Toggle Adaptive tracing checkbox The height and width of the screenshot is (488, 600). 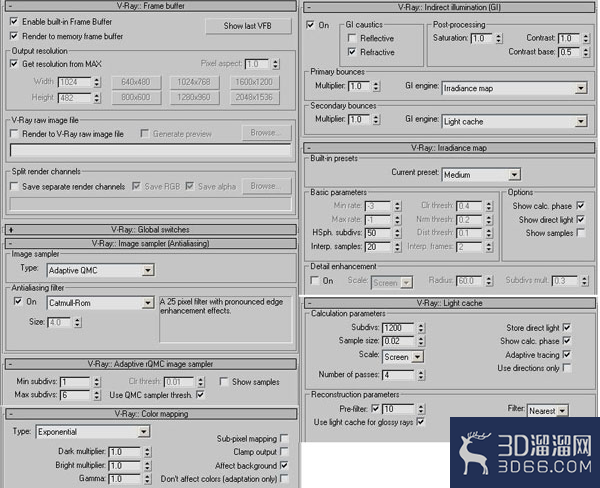click(567, 354)
